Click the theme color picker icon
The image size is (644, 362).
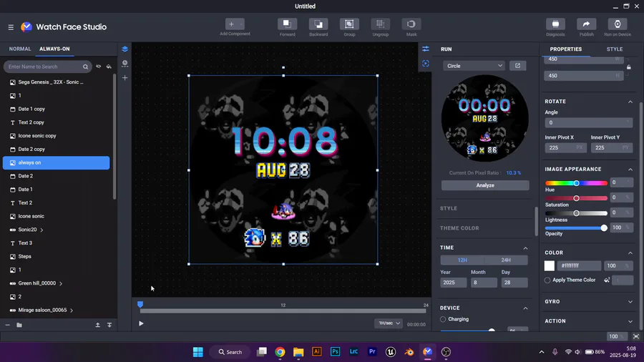[x=607, y=280]
